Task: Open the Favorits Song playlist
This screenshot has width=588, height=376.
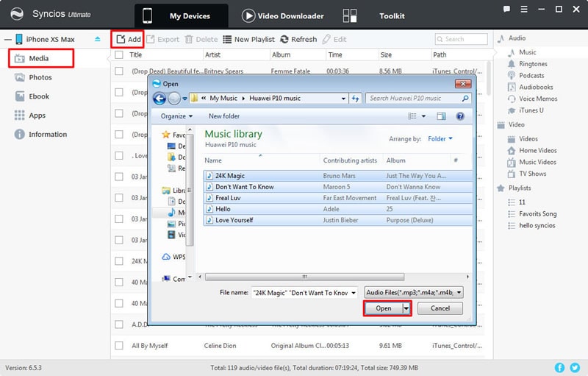Action: 537,214
